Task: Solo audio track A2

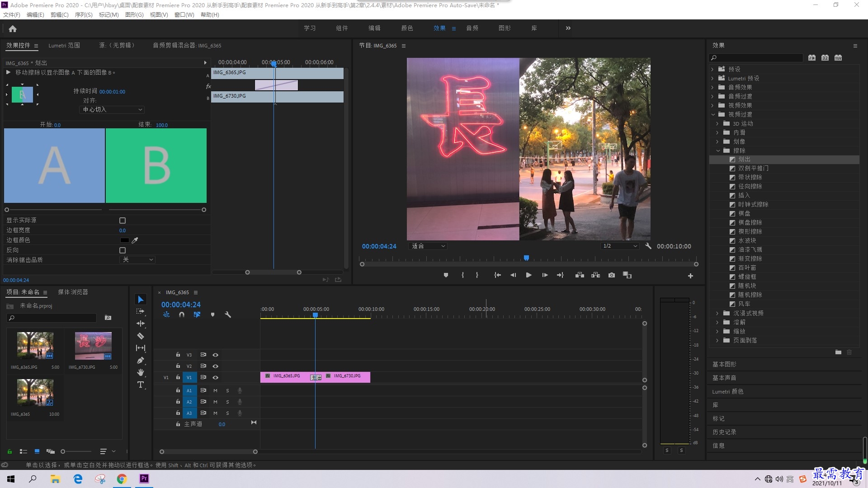Action: 227,402
